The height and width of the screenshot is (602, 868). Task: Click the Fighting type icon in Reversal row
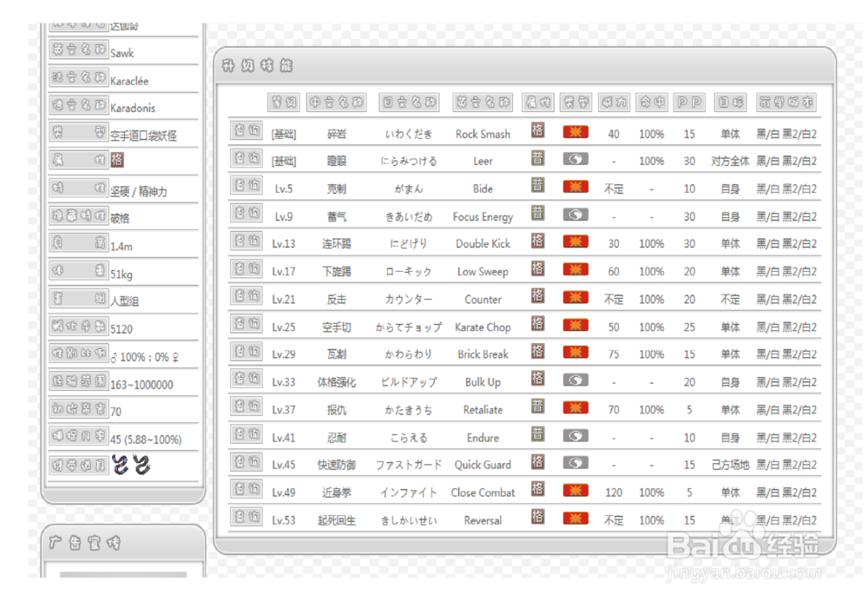[x=537, y=517]
